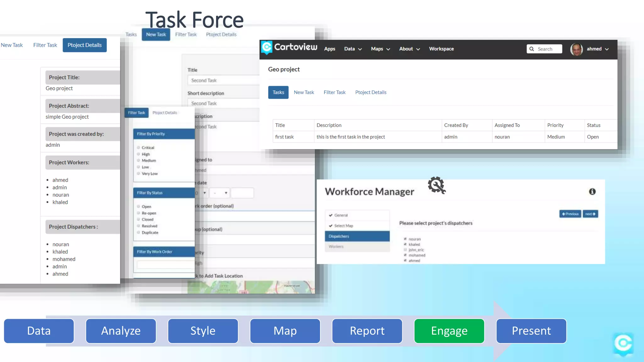Select the Low priority filter option
The height and width of the screenshot is (362, 644).
click(x=138, y=167)
